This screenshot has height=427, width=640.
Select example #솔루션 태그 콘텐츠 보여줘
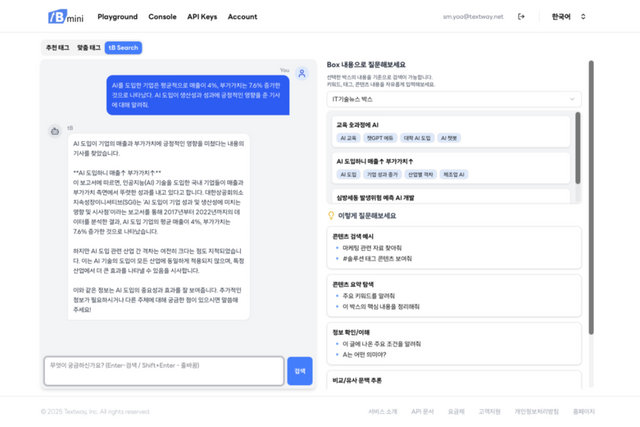click(378, 258)
